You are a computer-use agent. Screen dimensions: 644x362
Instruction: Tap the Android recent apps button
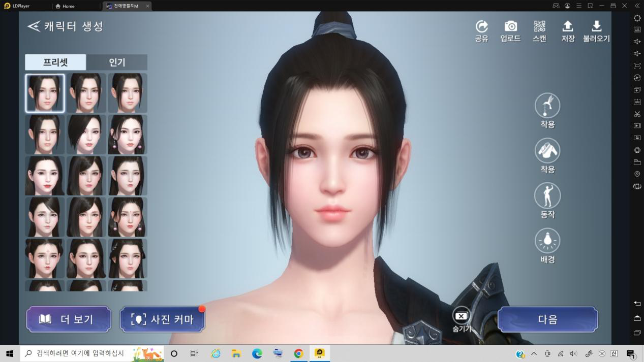tap(637, 333)
